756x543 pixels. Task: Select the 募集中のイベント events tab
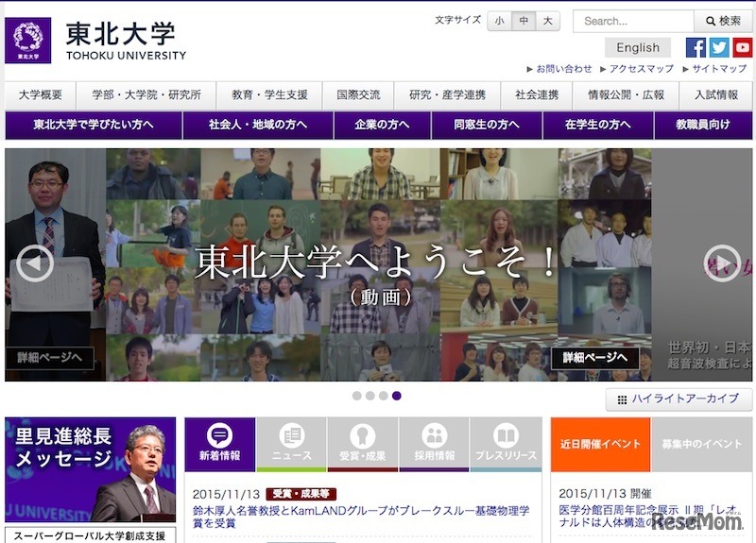click(701, 444)
